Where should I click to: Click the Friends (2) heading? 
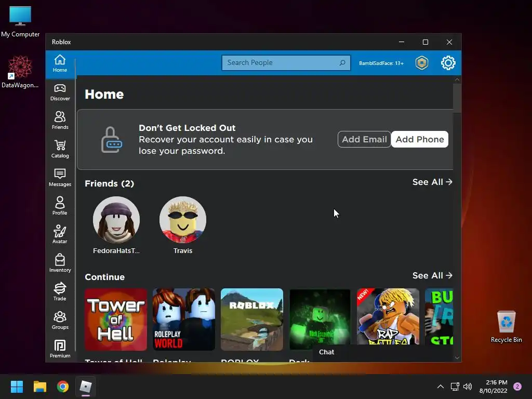click(109, 183)
